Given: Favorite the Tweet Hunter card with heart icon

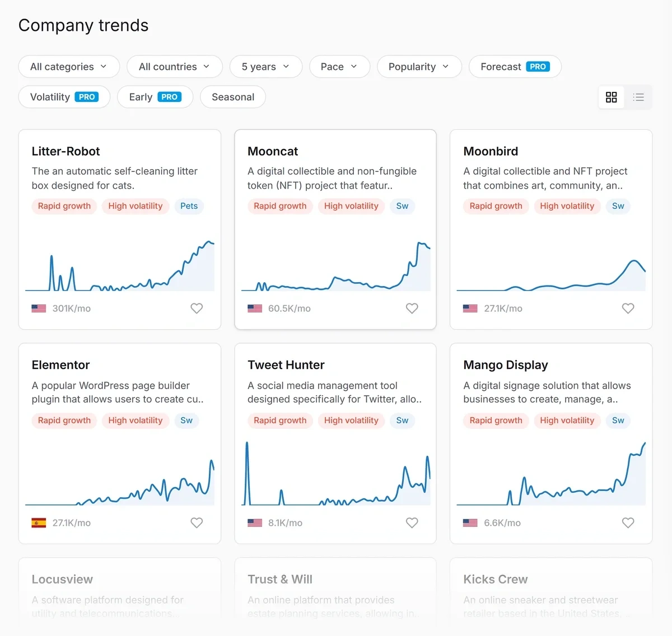Looking at the screenshot, I should [x=412, y=523].
